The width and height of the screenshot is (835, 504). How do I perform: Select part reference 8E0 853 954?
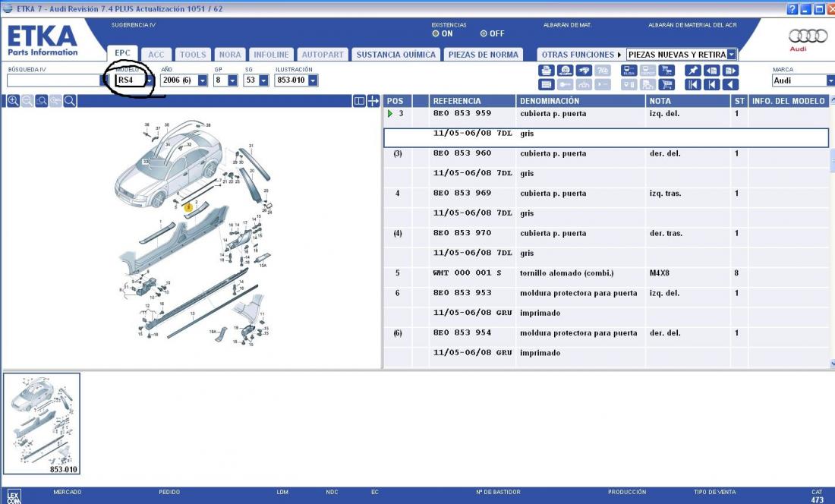(462, 332)
